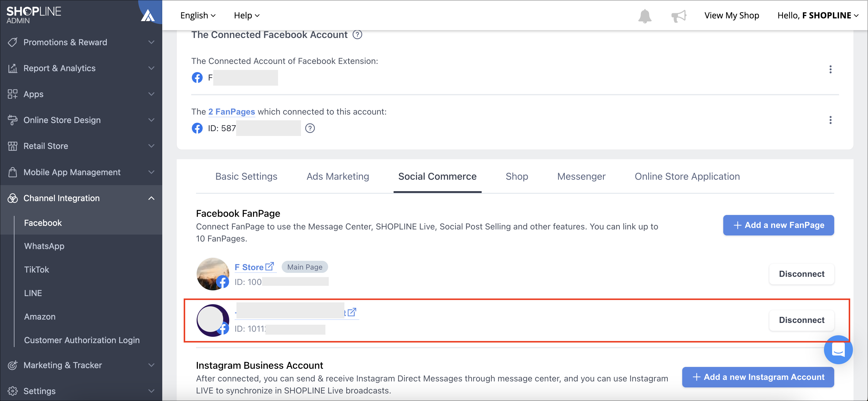Open the Online Store Application tab

687,177
